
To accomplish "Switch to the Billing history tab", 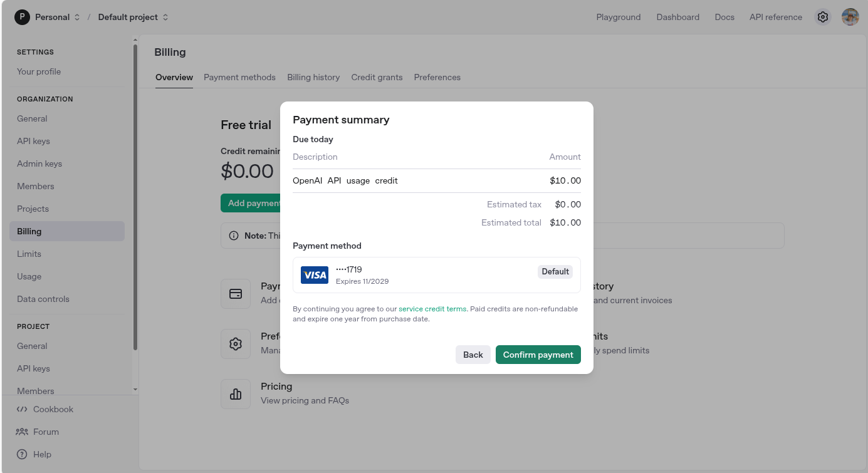I will (x=313, y=77).
